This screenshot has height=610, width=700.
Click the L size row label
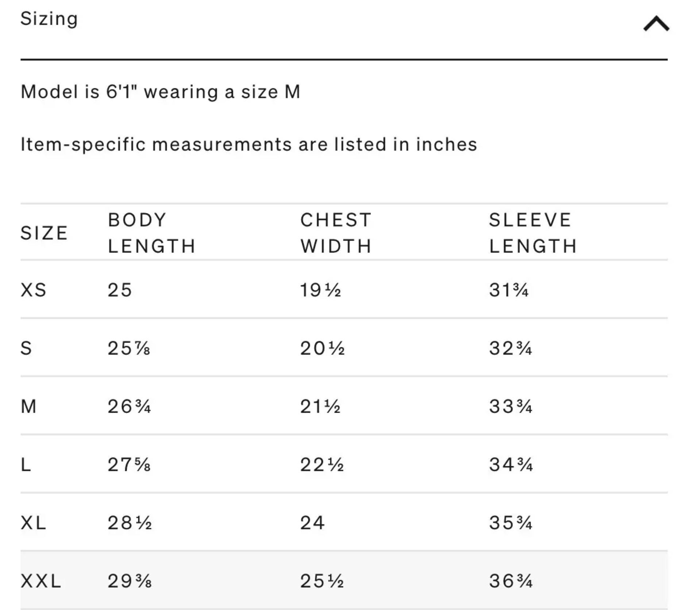26,465
